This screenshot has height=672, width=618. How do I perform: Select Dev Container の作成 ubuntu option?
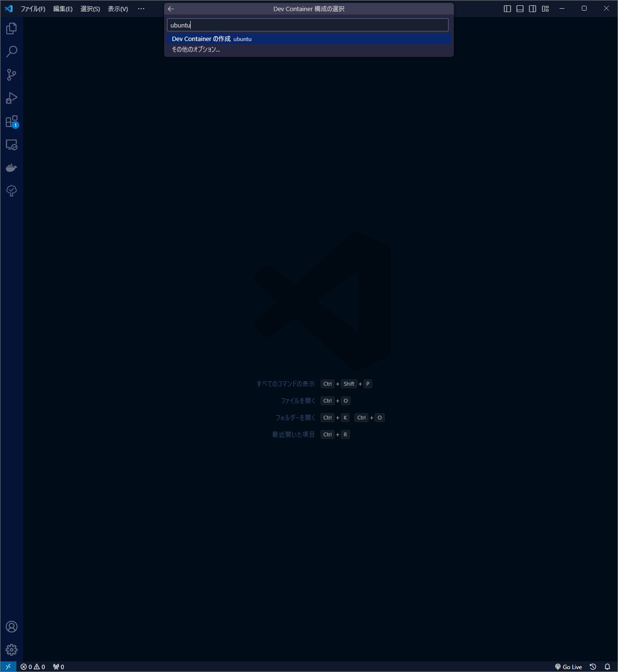[309, 39]
